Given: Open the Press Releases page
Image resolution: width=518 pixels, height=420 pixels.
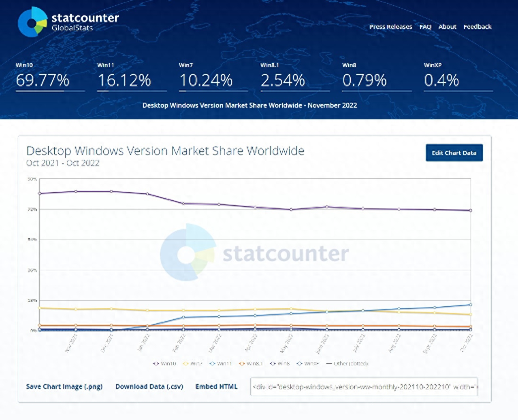Looking at the screenshot, I should click(x=390, y=27).
